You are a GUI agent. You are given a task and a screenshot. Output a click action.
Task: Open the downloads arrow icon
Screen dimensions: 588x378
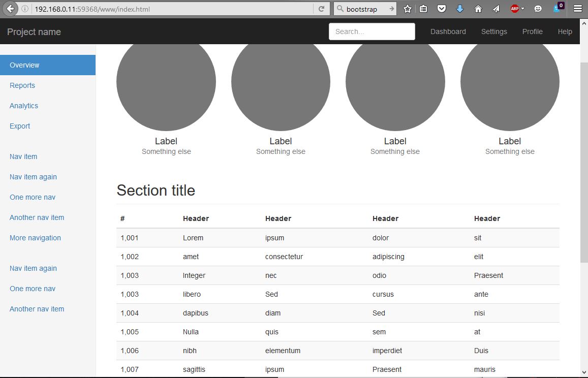click(x=460, y=9)
